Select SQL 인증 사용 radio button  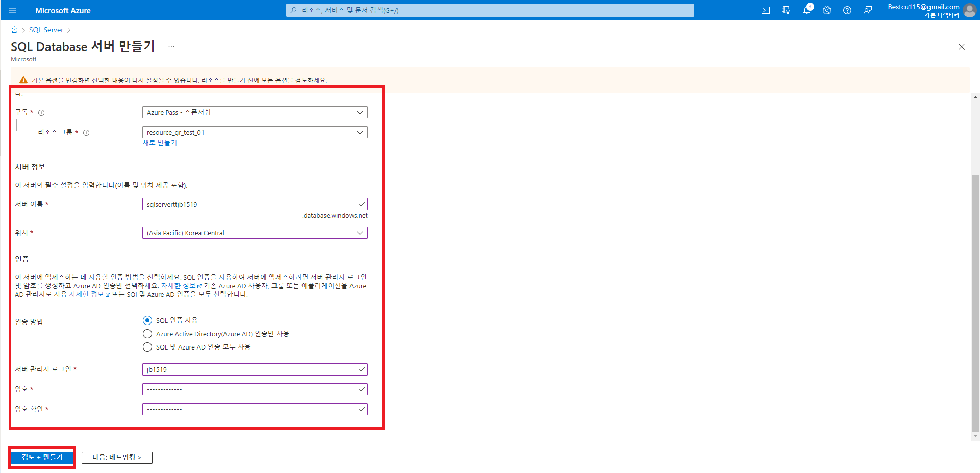pyautogui.click(x=147, y=320)
